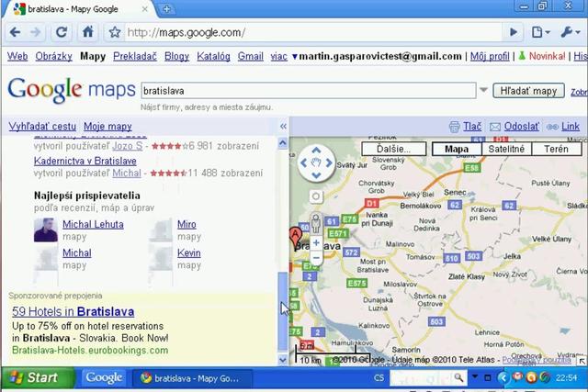588x392 pixels.
Task: Go back with the browser back arrow
Action: coord(15,32)
